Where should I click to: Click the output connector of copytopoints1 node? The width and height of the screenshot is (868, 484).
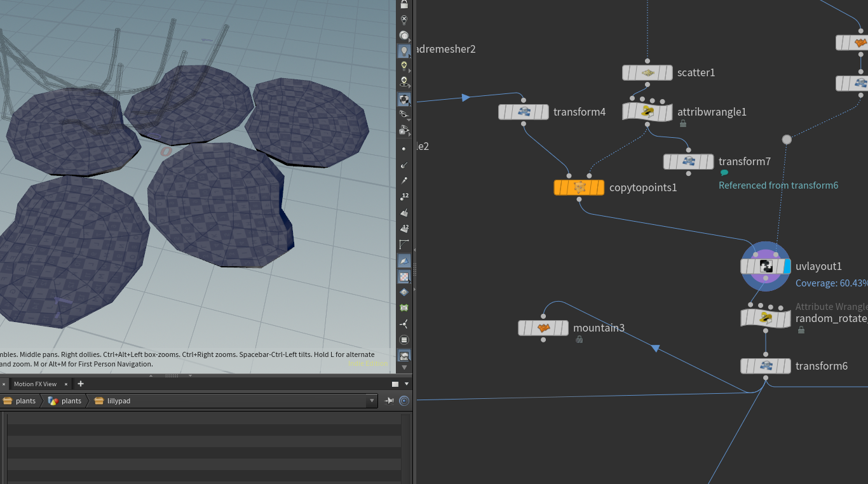coord(579,199)
